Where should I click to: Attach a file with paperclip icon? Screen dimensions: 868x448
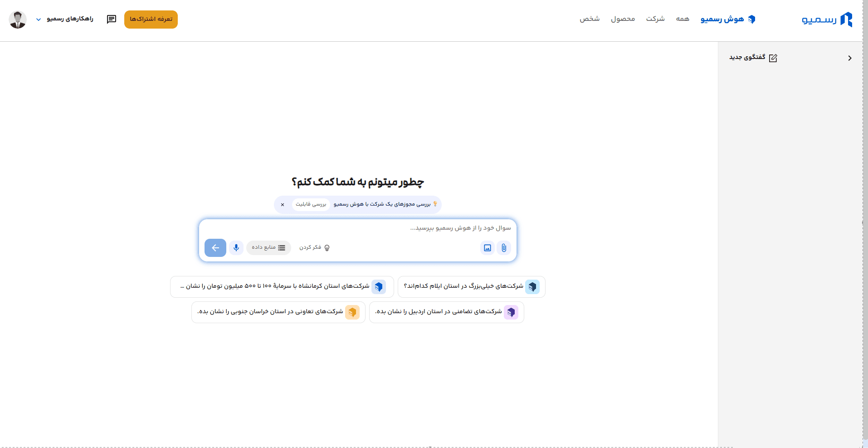pos(504,248)
